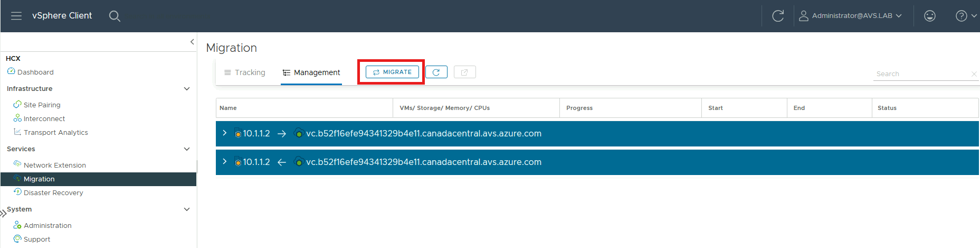Click the Disaster Recovery icon
Viewport: 980px width, 248px height.
pyautogui.click(x=17, y=192)
